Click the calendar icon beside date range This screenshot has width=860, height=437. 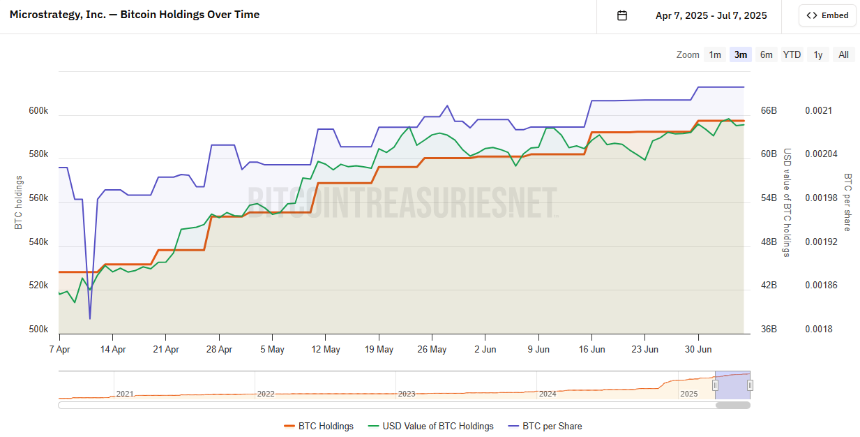622,15
